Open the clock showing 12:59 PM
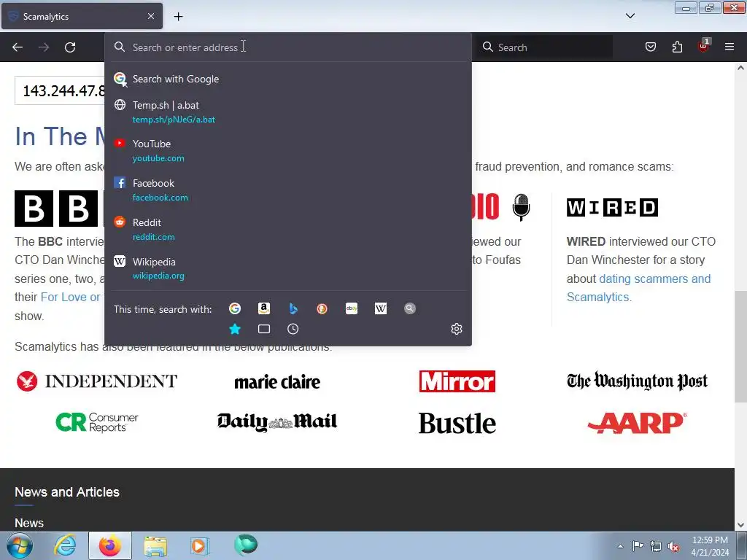The image size is (747, 560). coord(710,546)
